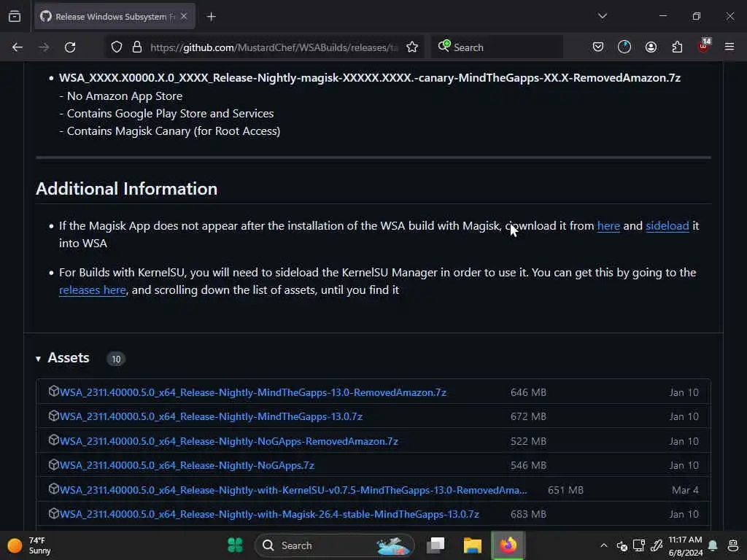The width and height of the screenshot is (747, 560).
Task: Open weather widget showing 74°F Sunny
Action: pyautogui.click(x=29, y=545)
